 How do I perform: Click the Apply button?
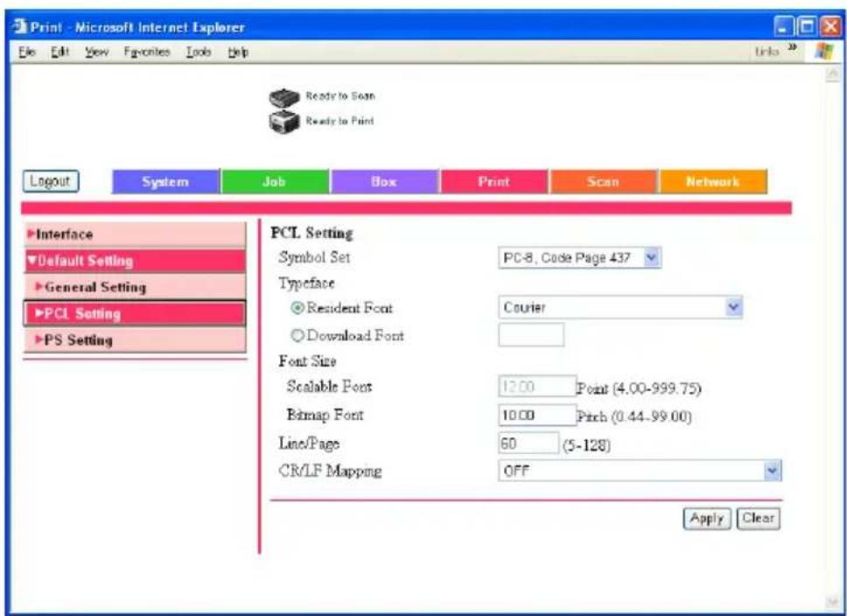[x=707, y=519]
